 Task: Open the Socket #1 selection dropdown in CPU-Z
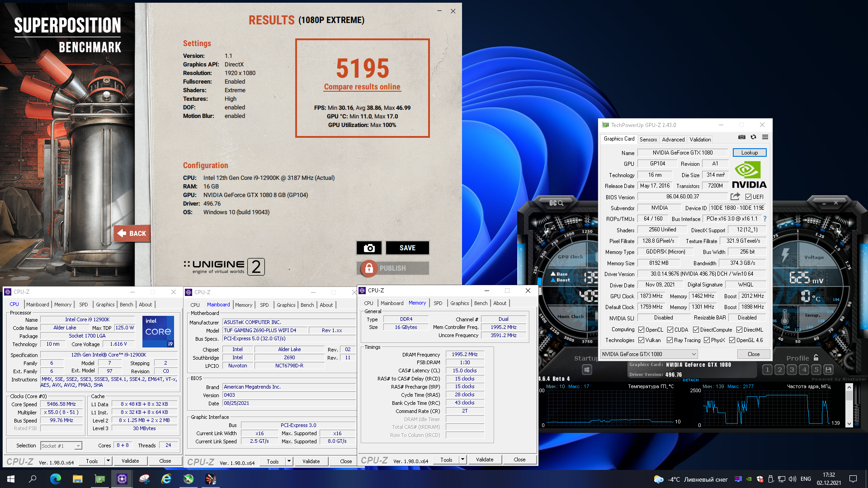(x=61, y=446)
